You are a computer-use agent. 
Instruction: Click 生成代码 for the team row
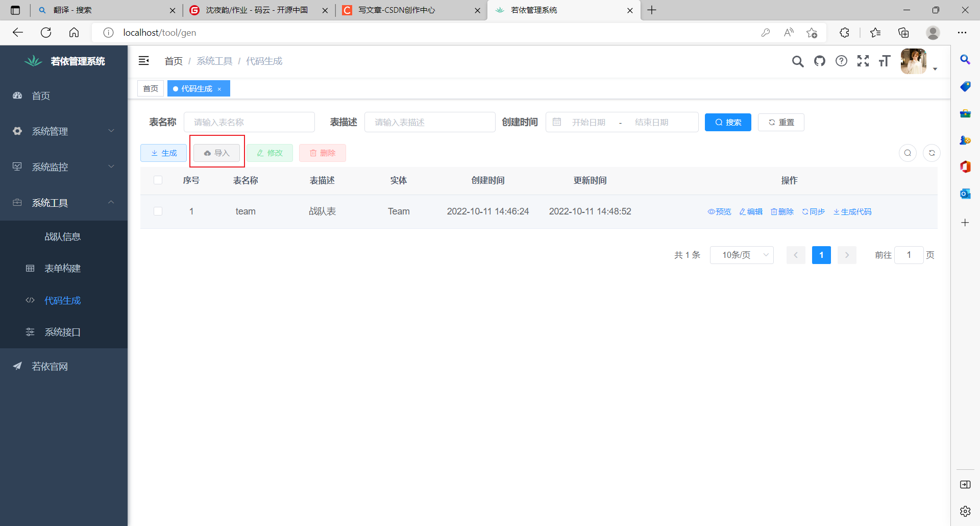click(852, 211)
